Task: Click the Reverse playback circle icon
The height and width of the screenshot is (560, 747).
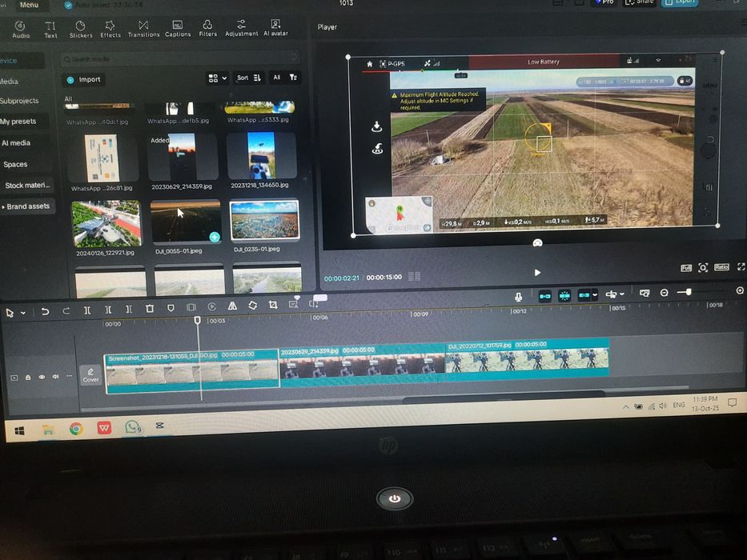Action: [x=212, y=306]
